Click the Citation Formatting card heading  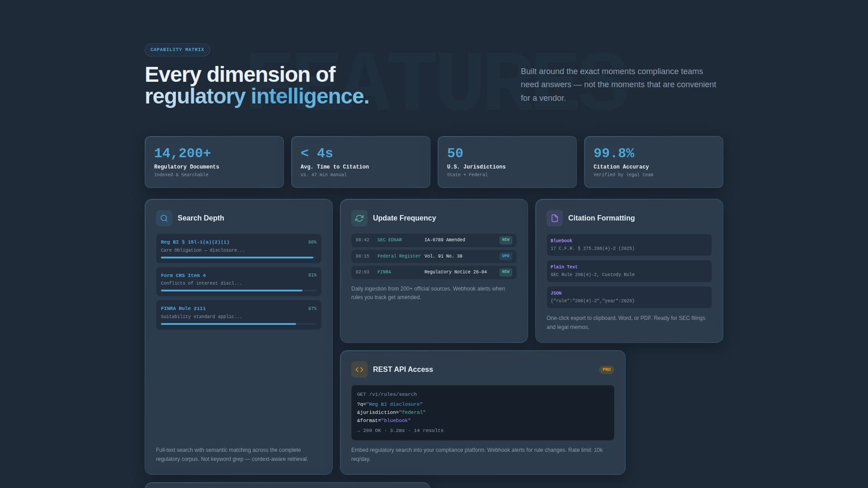[601, 218]
